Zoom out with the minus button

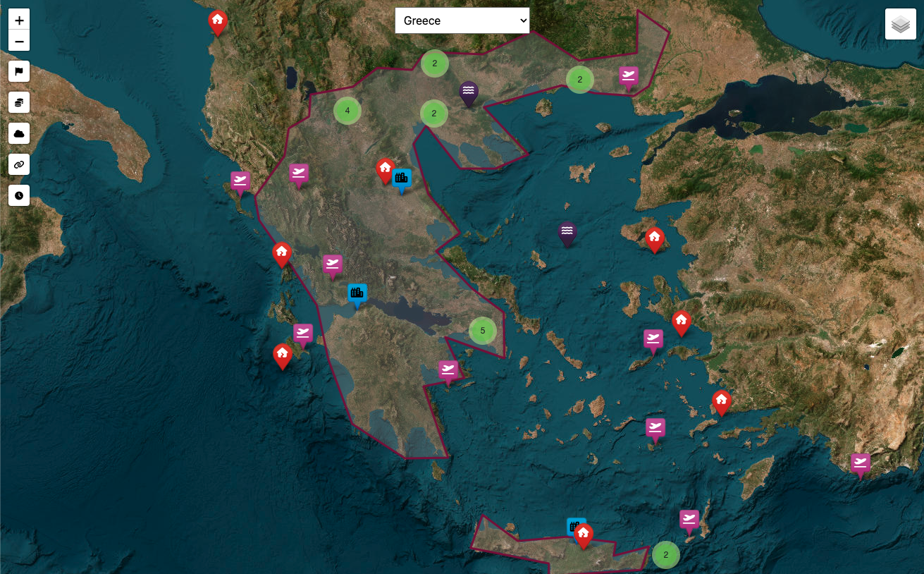pyautogui.click(x=19, y=42)
